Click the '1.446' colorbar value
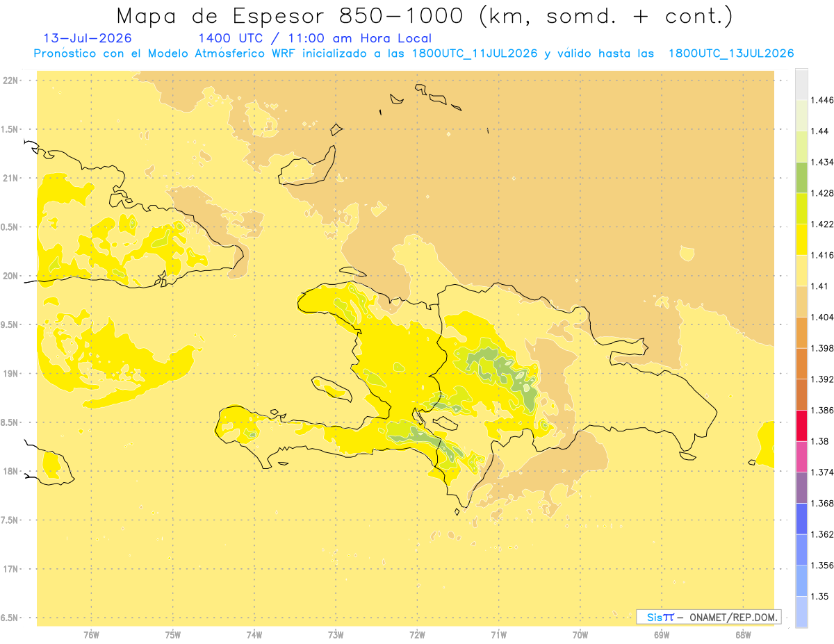Viewport: 834px width, 644px height. click(x=822, y=100)
